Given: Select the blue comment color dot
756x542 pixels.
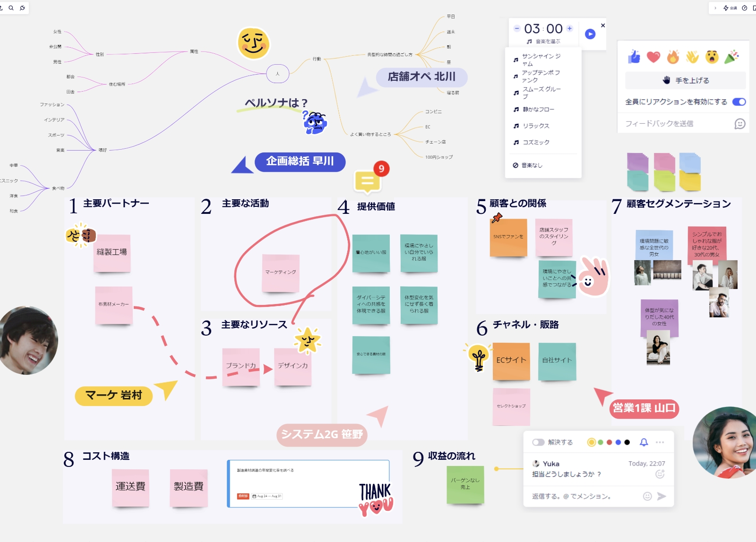Looking at the screenshot, I should pos(618,442).
